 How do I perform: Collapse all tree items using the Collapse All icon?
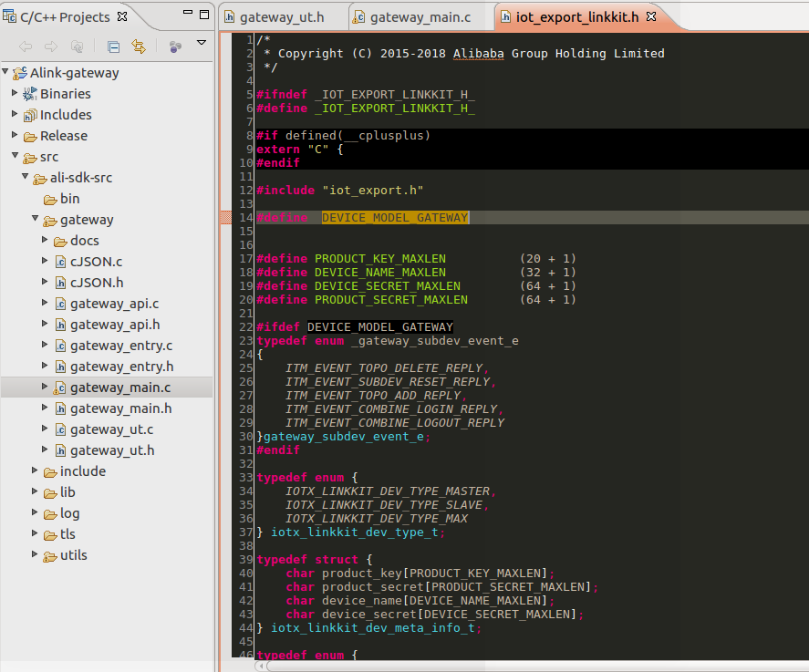pyautogui.click(x=113, y=47)
